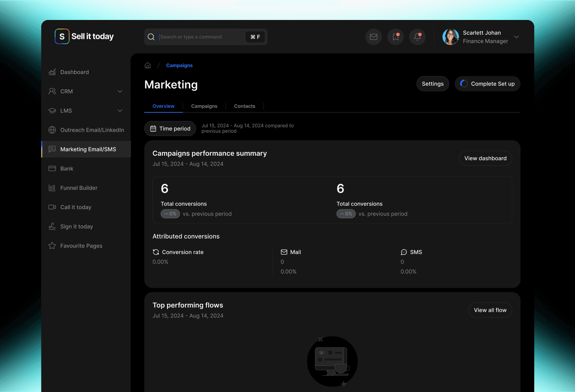Viewport: 575px width, 392px height.
Task: Click Complete Set up progress button
Action: 487,84
